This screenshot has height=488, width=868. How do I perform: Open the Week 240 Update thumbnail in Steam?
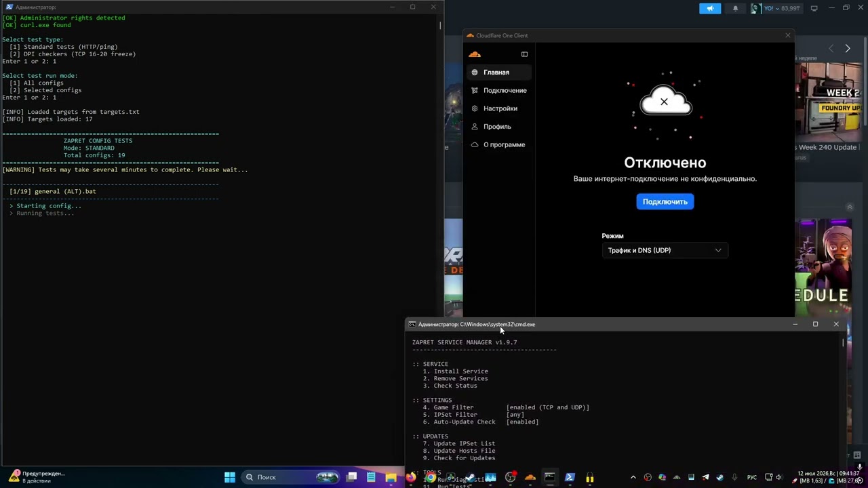tap(828, 101)
